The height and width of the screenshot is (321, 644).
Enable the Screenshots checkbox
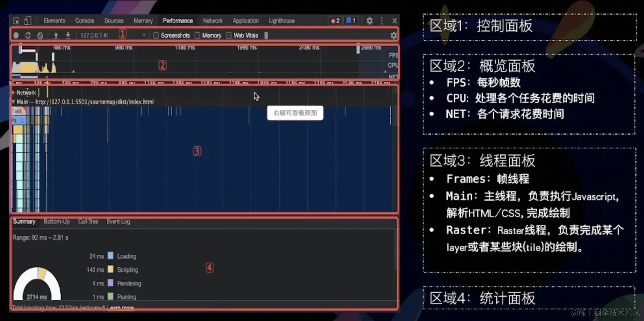tap(156, 35)
